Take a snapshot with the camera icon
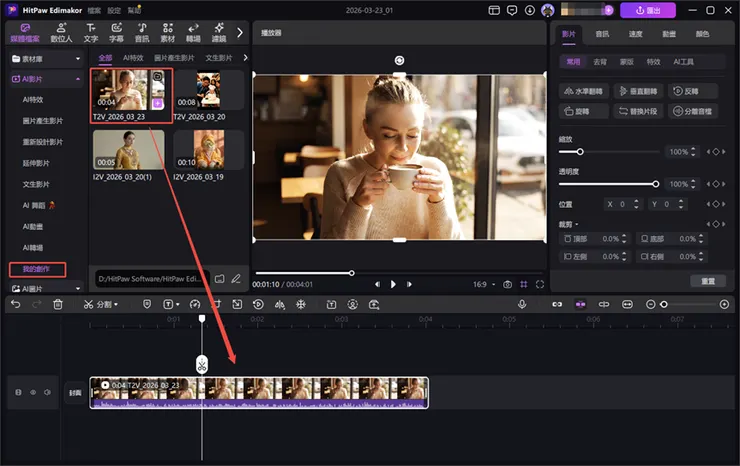This screenshot has width=740, height=466. coord(508,284)
